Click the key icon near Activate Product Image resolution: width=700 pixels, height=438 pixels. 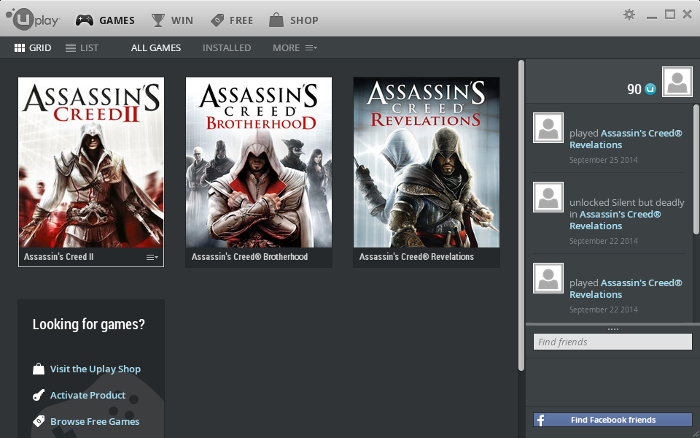tap(39, 395)
